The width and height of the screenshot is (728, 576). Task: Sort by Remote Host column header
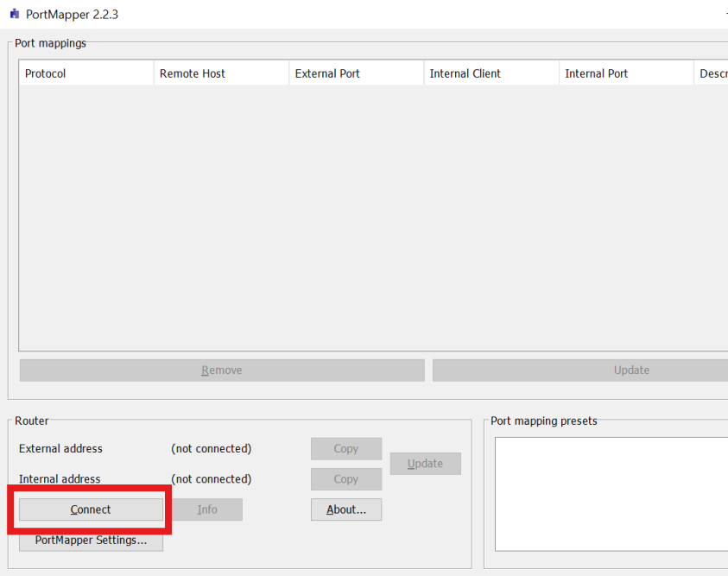pos(221,73)
